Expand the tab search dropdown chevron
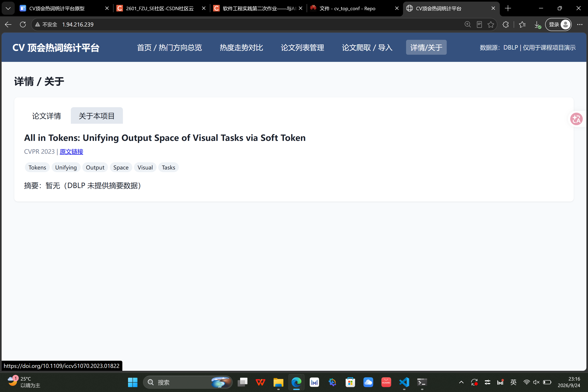Screen dimensions: 588x392 click(8, 8)
